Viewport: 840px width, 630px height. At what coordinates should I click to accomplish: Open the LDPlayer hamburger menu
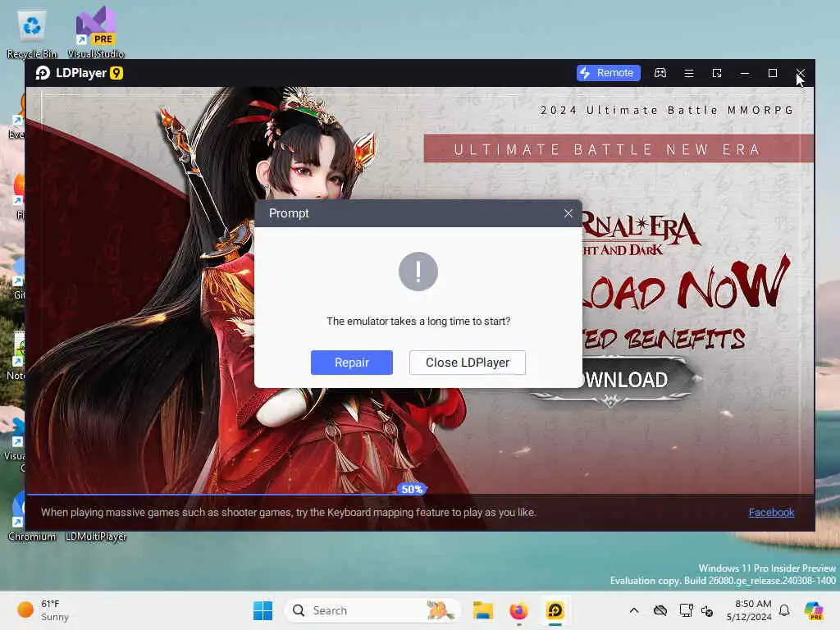[689, 73]
